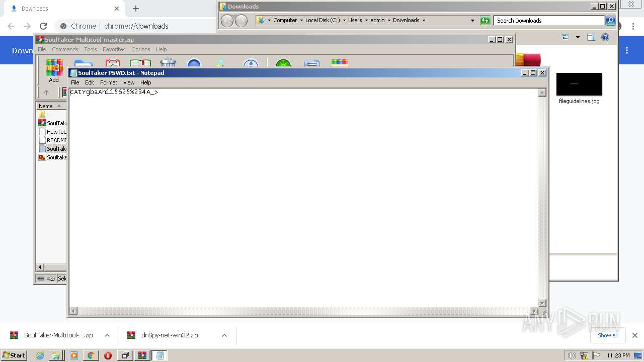Click Chrome reload button
Screen dimensions: 644x362
coord(43,26)
